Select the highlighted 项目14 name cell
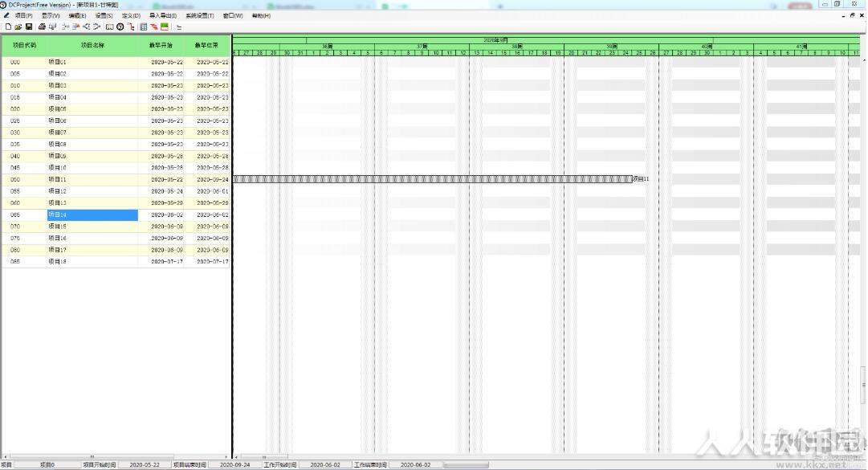The width and height of the screenshot is (868, 470). tap(92, 215)
